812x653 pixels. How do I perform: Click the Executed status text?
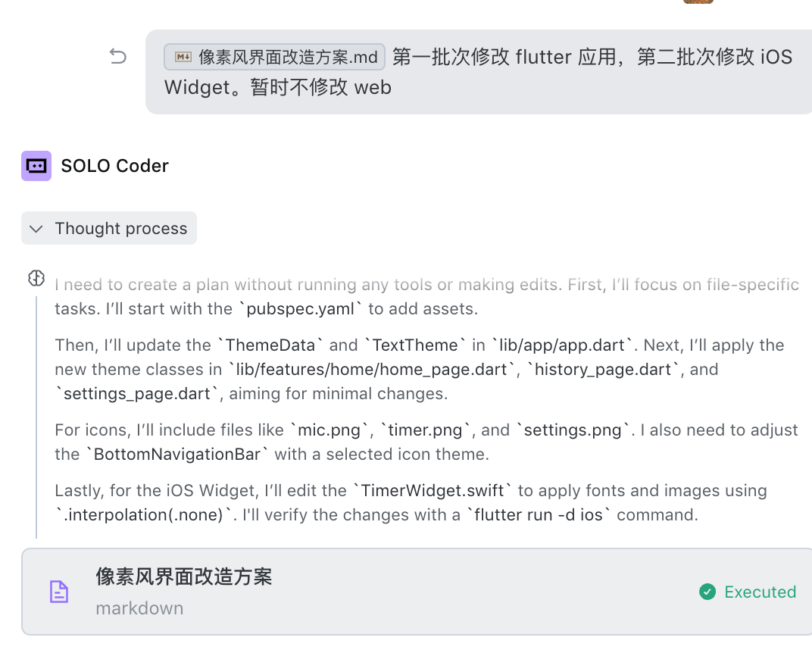pos(760,592)
